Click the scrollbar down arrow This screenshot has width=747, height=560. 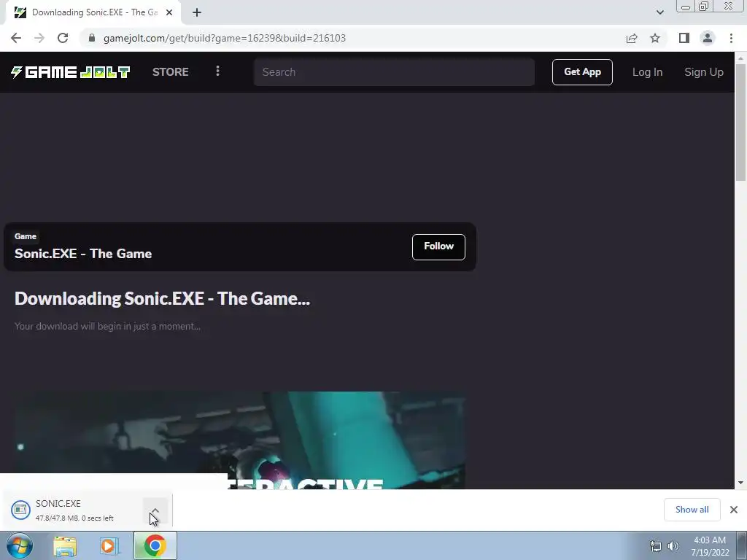[740, 483]
